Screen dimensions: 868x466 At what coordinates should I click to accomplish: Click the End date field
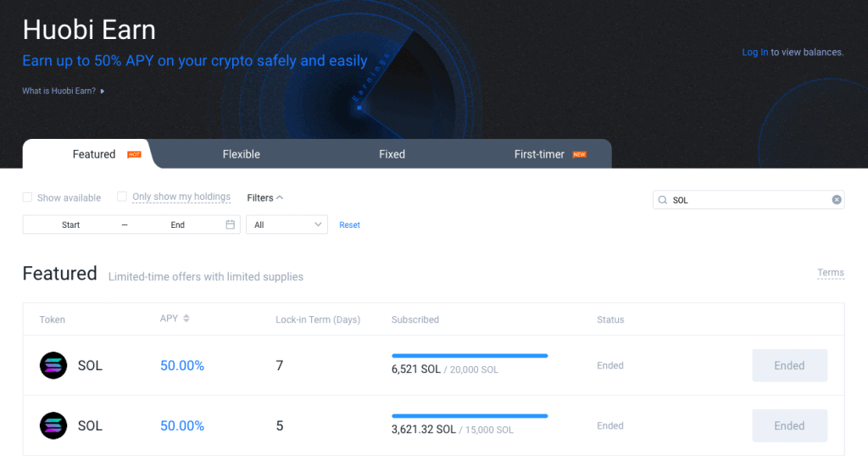click(178, 225)
